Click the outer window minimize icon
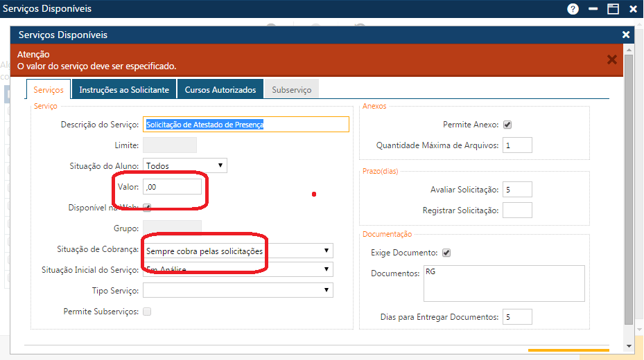The width and height of the screenshot is (644, 360). point(593,9)
